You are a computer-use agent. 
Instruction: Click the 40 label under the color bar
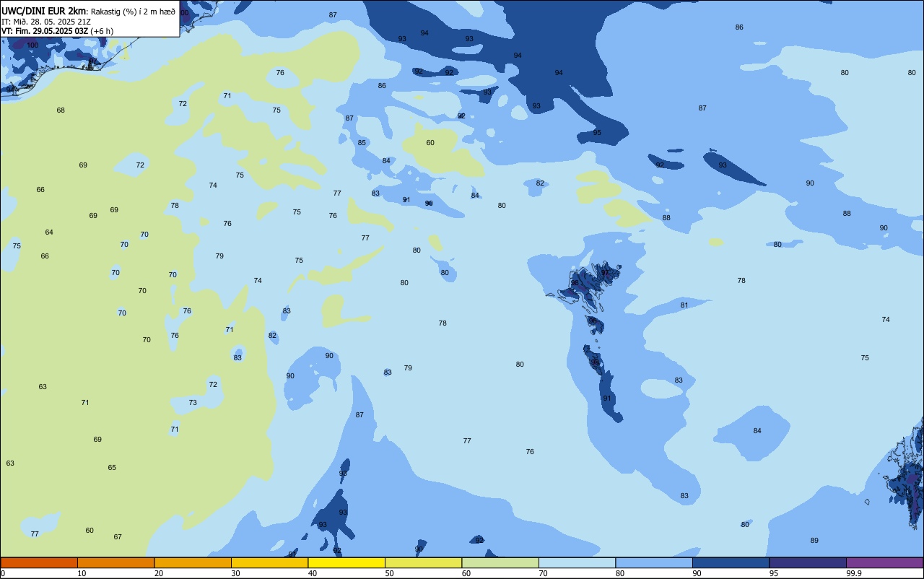[x=313, y=573]
